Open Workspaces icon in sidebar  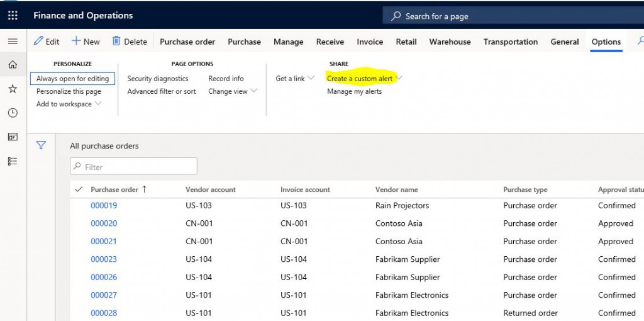click(x=13, y=137)
